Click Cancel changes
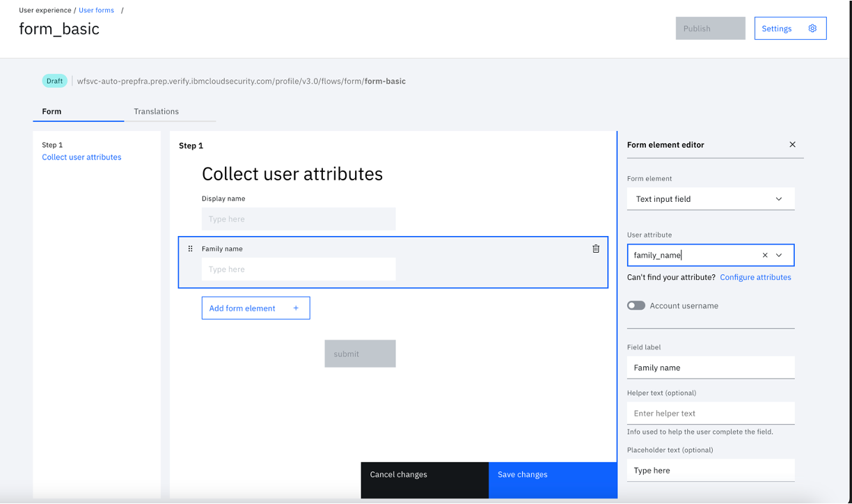Image resolution: width=852 pixels, height=504 pixels. click(x=425, y=480)
